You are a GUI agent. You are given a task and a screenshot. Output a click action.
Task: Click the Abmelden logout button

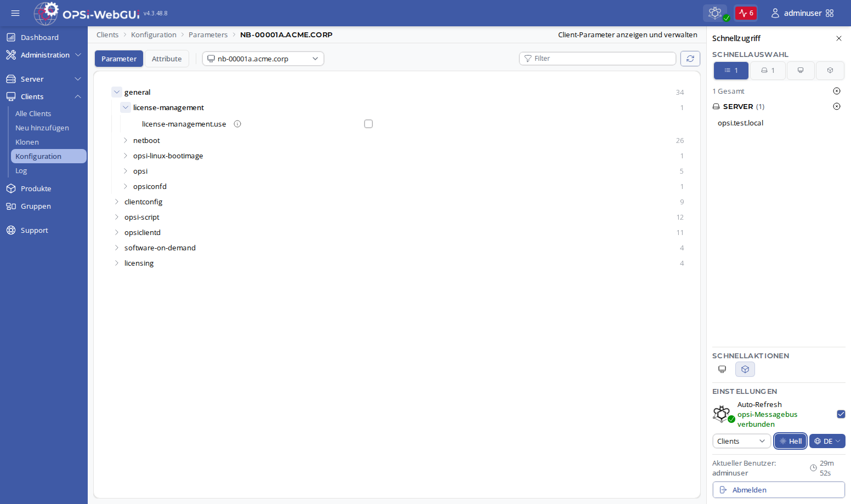[x=779, y=490]
